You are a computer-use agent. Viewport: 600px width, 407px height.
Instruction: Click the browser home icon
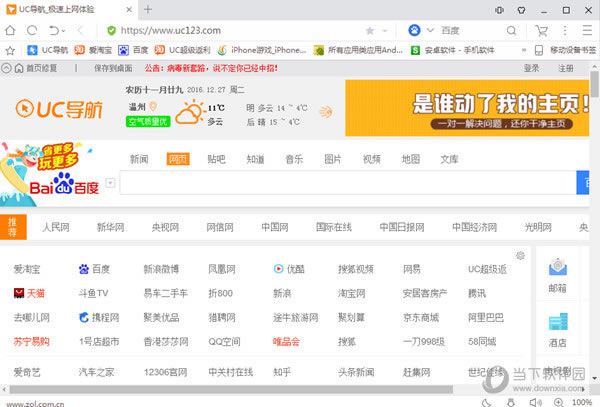point(10,30)
